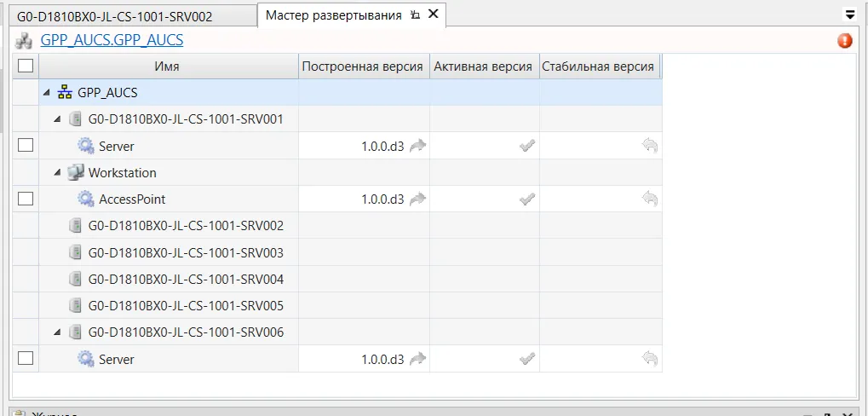Screen dimensions: 868x416
Task: Click the AccessPoint gear icon
Action: (x=86, y=199)
